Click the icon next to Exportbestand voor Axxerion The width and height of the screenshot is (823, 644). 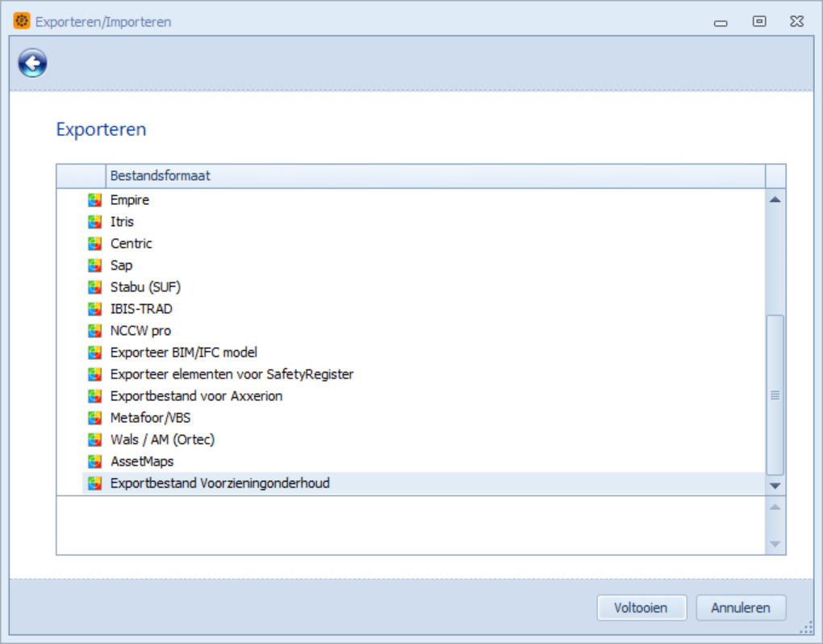(94, 395)
